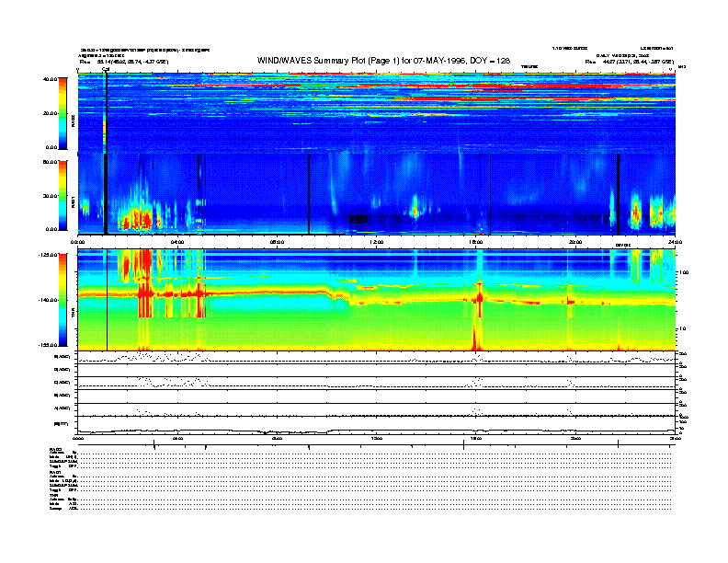Click the RAD1 color scale bar

[63, 195]
